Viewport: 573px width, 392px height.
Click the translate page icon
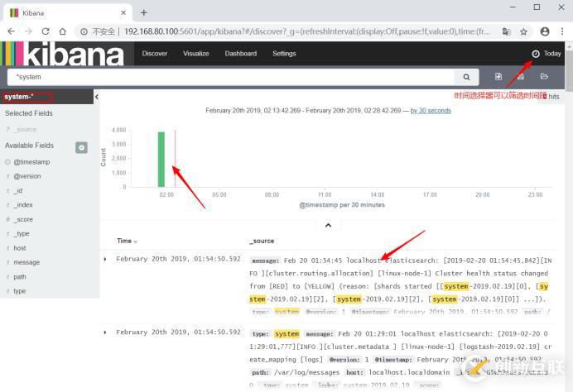click(x=506, y=31)
